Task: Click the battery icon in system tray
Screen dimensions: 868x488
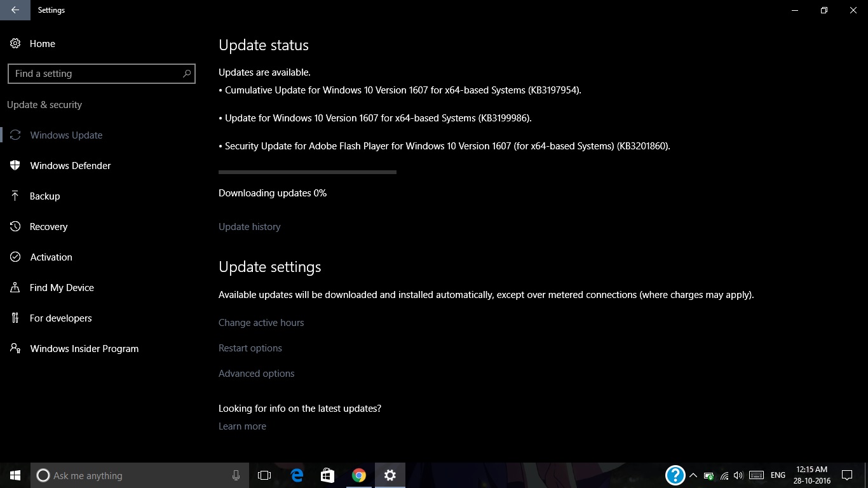Action: pyautogui.click(x=709, y=475)
